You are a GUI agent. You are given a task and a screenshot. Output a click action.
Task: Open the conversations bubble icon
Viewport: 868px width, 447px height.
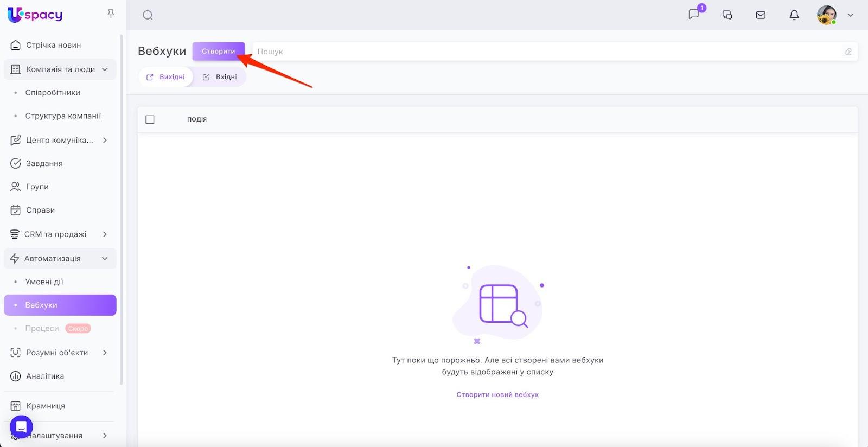[x=727, y=15]
